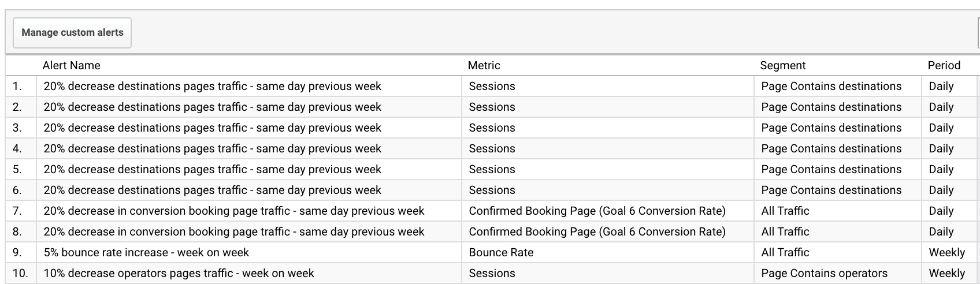The width and height of the screenshot is (980, 284).
Task: Click the Page Contains destinations segment in row 6
Action: point(831,190)
